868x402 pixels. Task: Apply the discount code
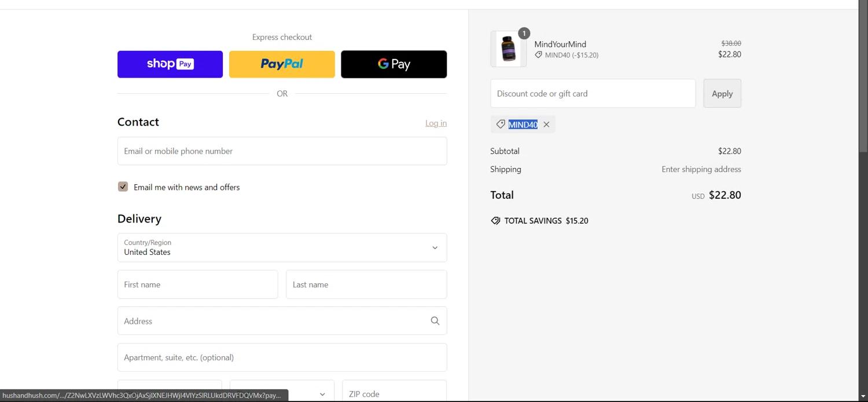[x=722, y=93]
